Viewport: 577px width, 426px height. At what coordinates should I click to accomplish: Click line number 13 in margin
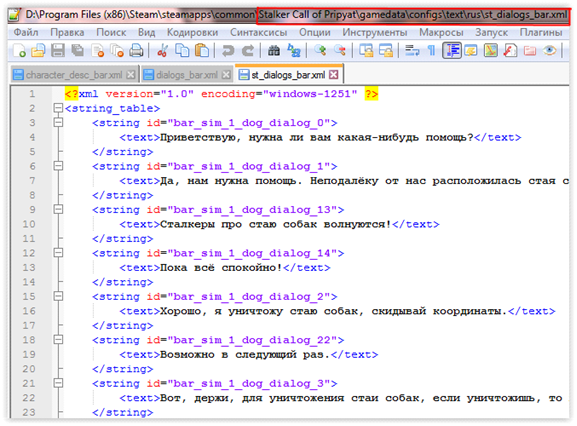[x=29, y=267]
